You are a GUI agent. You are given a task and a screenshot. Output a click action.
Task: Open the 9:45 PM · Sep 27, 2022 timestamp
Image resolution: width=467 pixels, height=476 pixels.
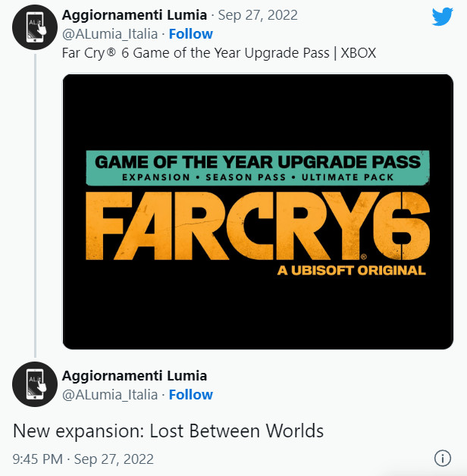click(83, 459)
